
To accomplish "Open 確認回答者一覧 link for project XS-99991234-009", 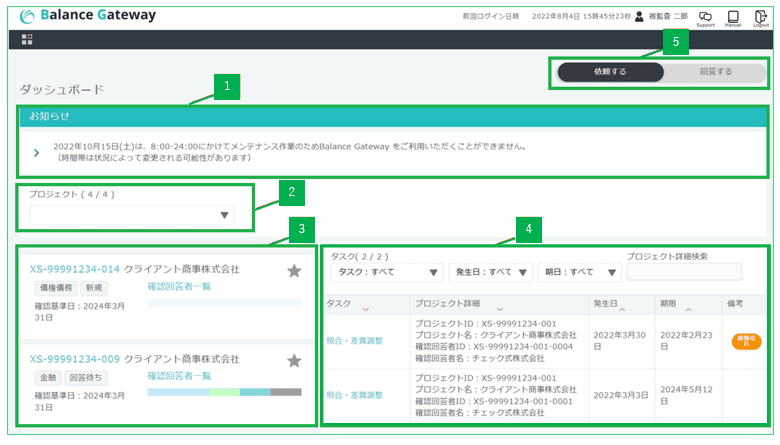I will tap(179, 375).
